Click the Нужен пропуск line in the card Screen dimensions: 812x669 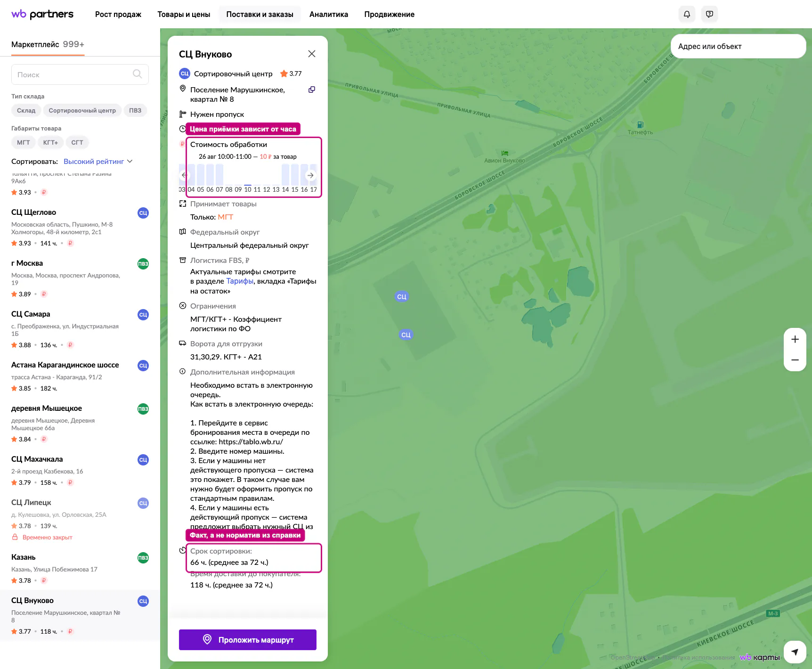[217, 114]
